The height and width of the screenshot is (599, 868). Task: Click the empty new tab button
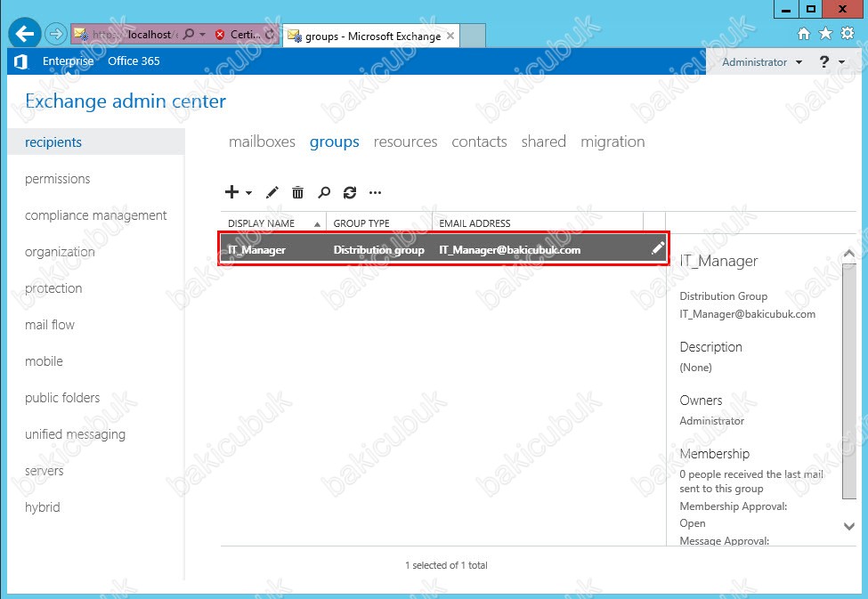click(x=473, y=36)
